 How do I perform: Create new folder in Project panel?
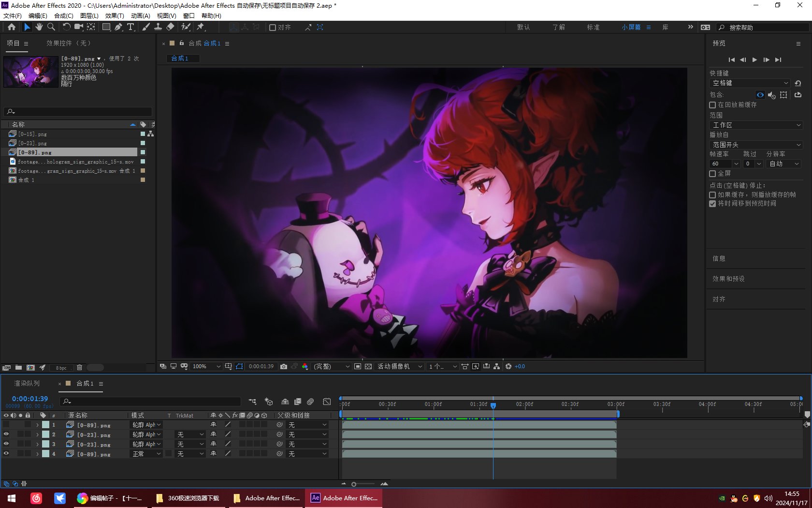[x=18, y=368]
